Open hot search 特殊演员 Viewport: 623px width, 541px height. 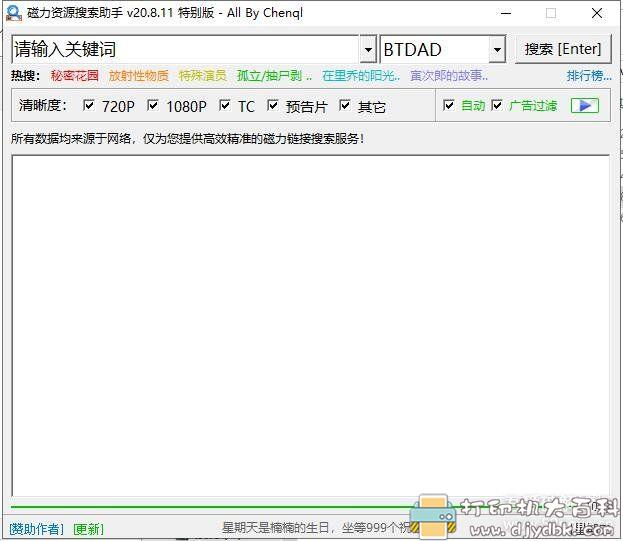click(x=203, y=75)
